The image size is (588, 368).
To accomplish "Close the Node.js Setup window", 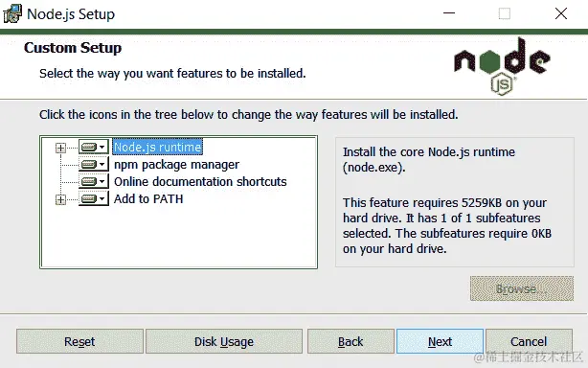I will (x=561, y=13).
